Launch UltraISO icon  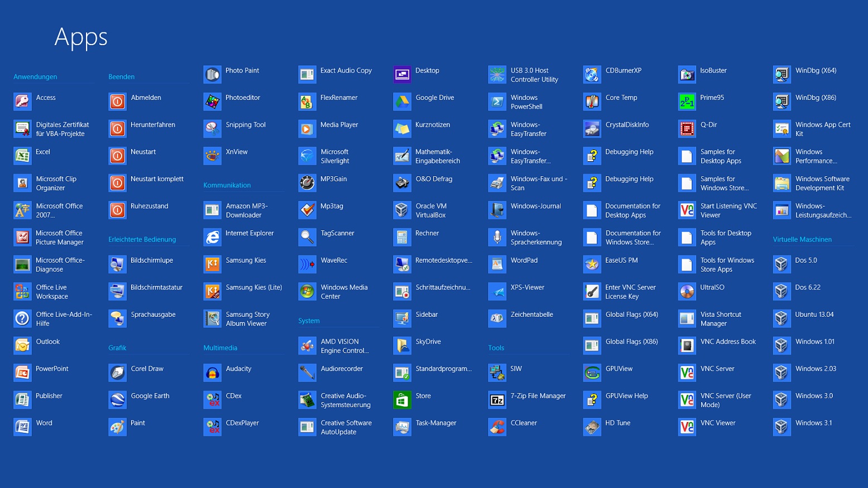click(687, 292)
